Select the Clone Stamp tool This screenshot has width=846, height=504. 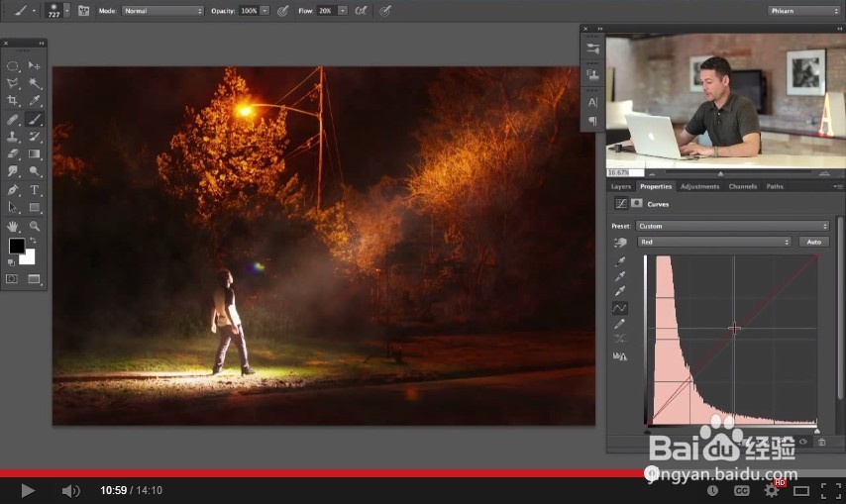click(x=13, y=137)
